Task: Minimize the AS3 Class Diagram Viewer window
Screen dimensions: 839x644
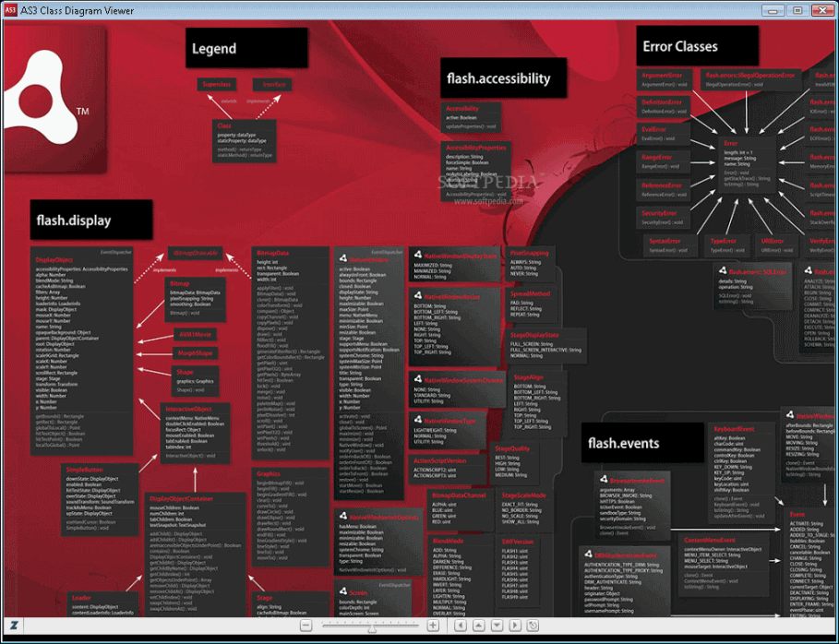Action: pyautogui.click(x=773, y=10)
